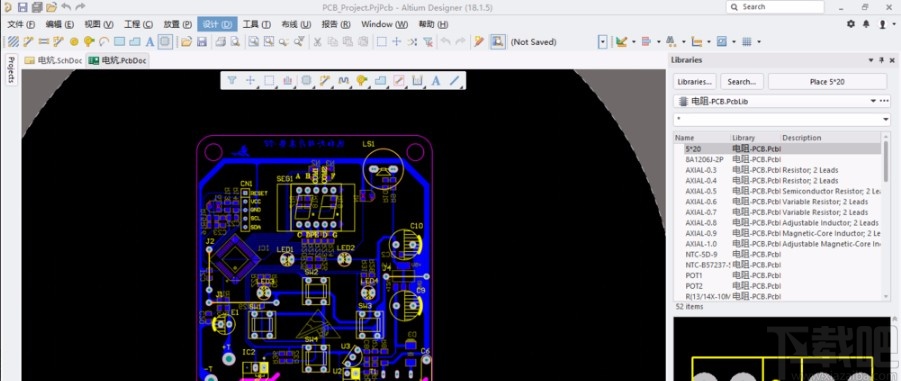Open the notifications bell icon

click(x=867, y=24)
